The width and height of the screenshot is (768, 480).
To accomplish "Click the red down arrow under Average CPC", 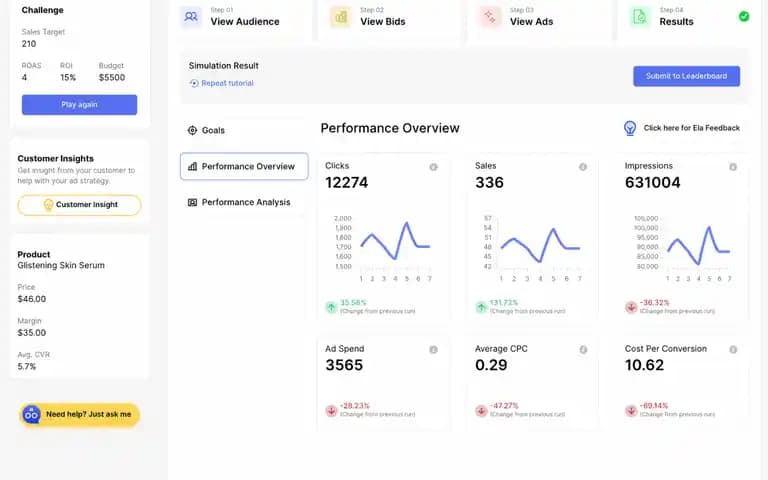I will click(481, 410).
